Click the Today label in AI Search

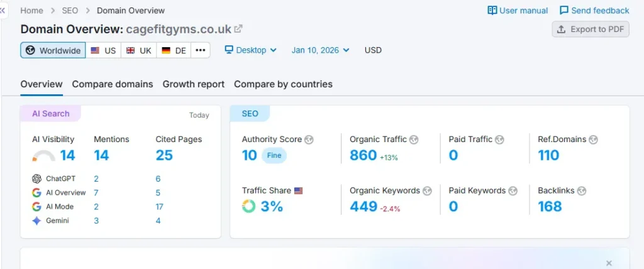(x=199, y=116)
